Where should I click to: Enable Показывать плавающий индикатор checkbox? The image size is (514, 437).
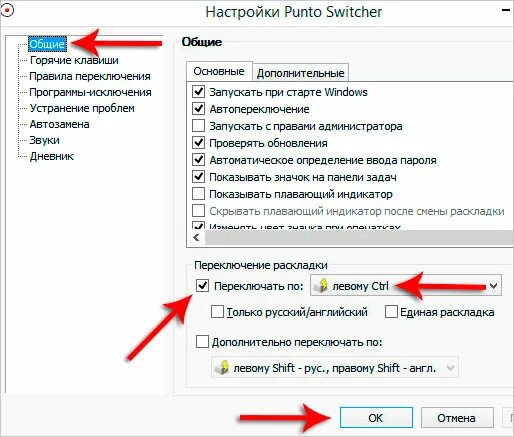click(x=199, y=193)
